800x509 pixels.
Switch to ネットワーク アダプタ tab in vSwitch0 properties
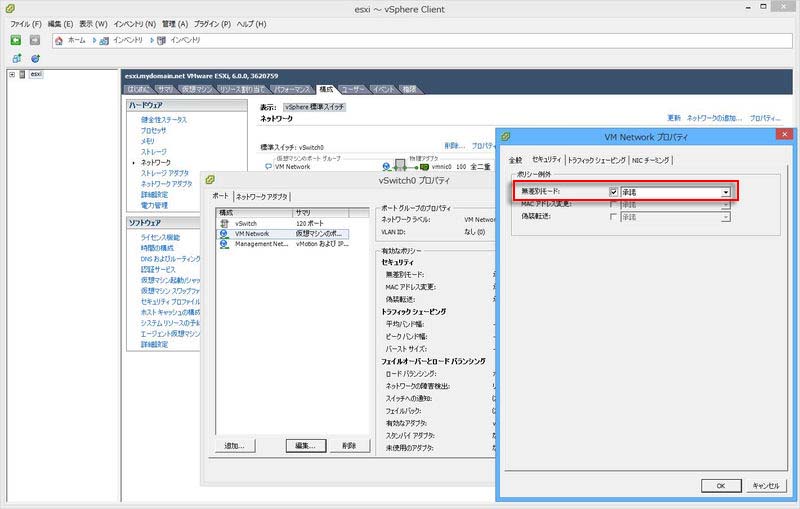(x=262, y=196)
